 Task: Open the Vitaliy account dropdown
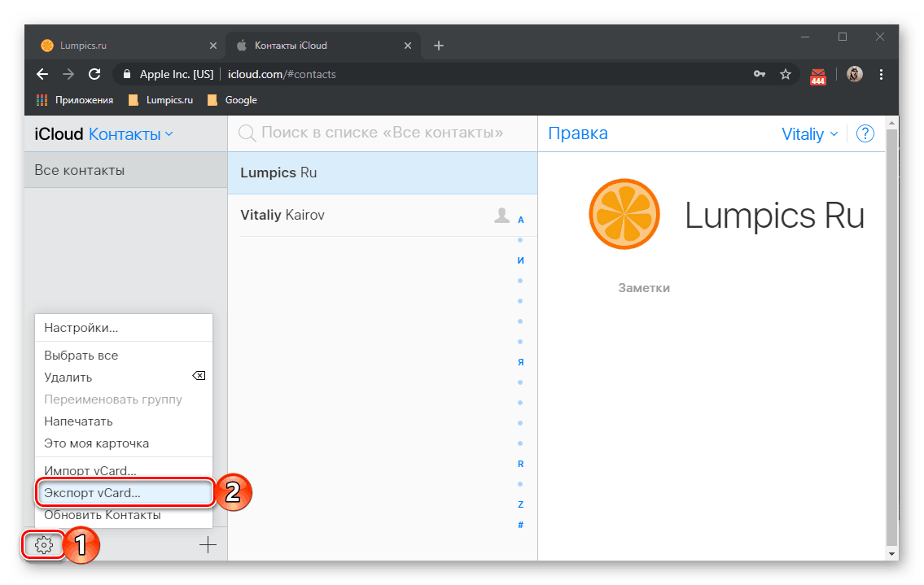pos(809,134)
